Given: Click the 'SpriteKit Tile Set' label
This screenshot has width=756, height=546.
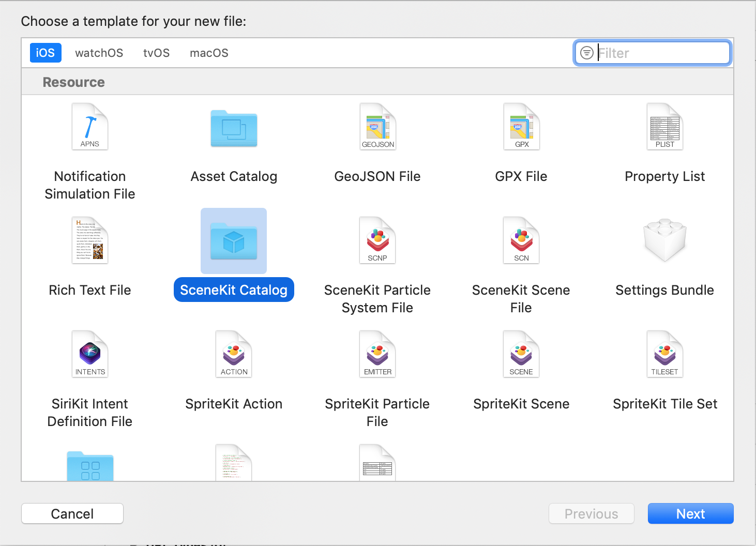Looking at the screenshot, I should pos(665,404).
